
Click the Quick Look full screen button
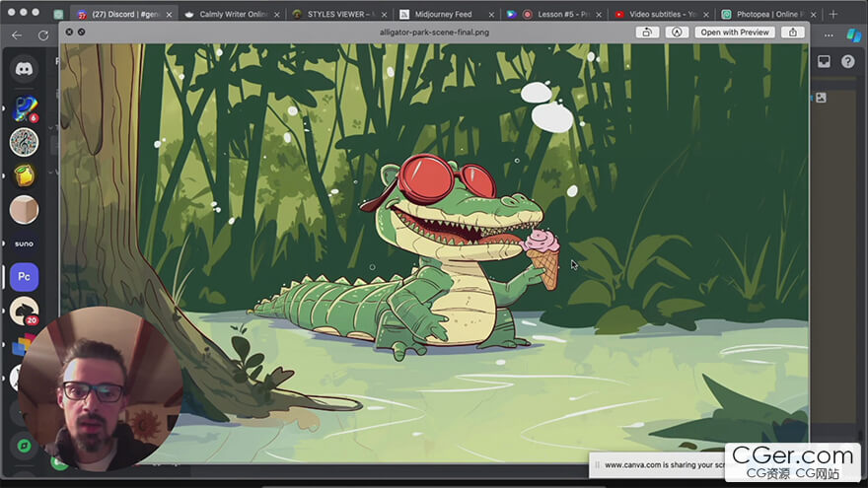point(81,33)
